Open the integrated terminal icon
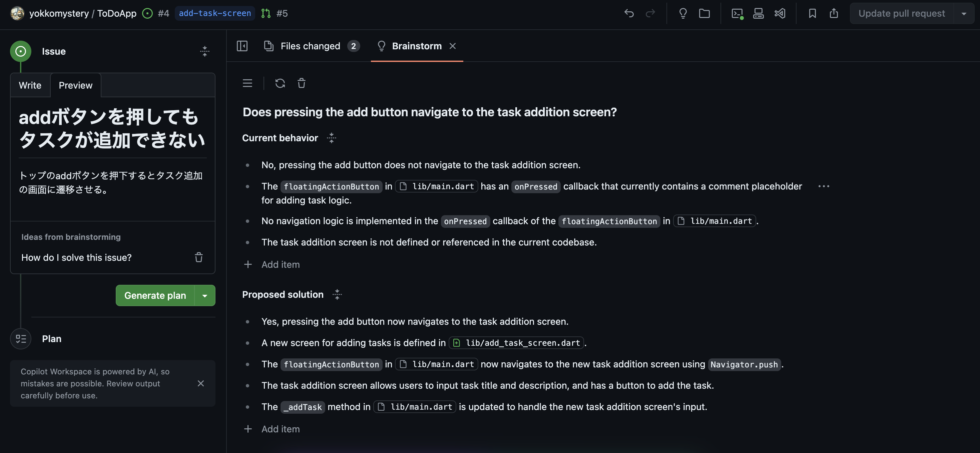980x453 pixels. click(737, 13)
